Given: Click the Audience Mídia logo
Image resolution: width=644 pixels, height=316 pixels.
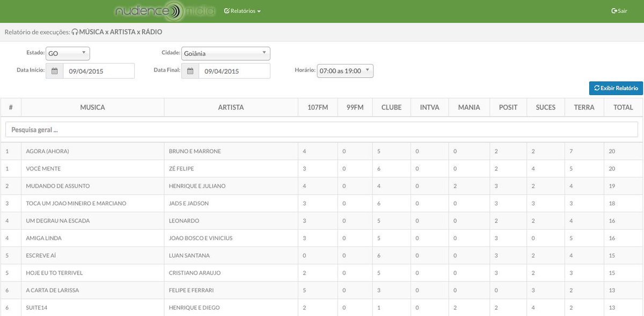Looking at the screenshot, I should point(165,11).
